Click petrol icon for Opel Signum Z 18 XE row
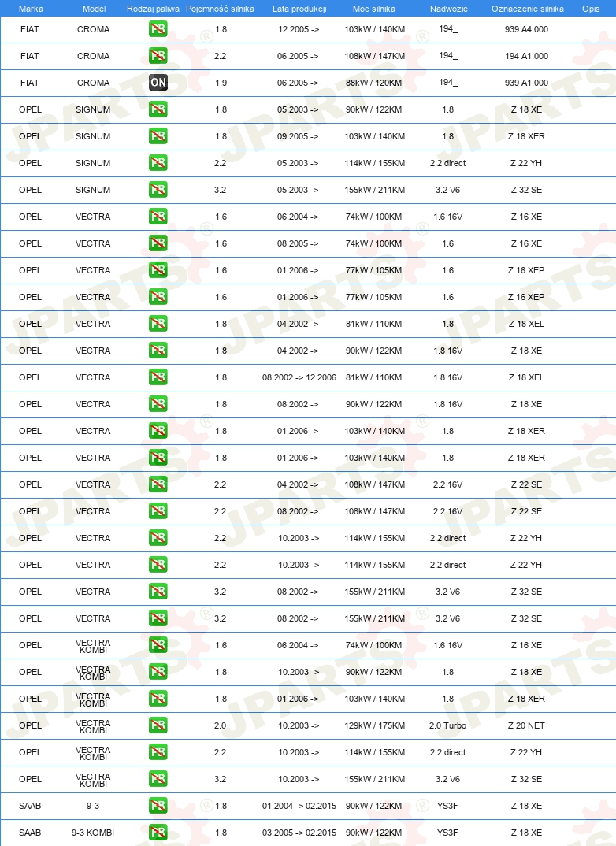 [158, 109]
